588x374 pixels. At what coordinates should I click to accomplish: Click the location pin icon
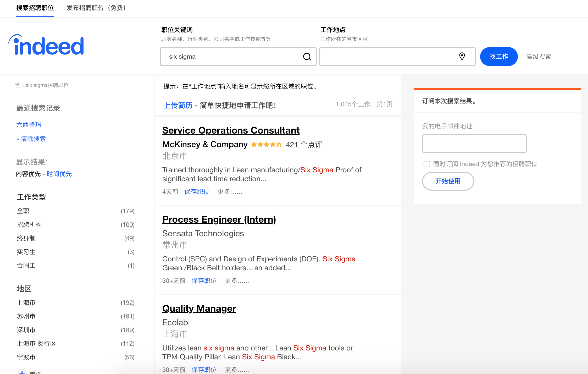pyautogui.click(x=462, y=56)
